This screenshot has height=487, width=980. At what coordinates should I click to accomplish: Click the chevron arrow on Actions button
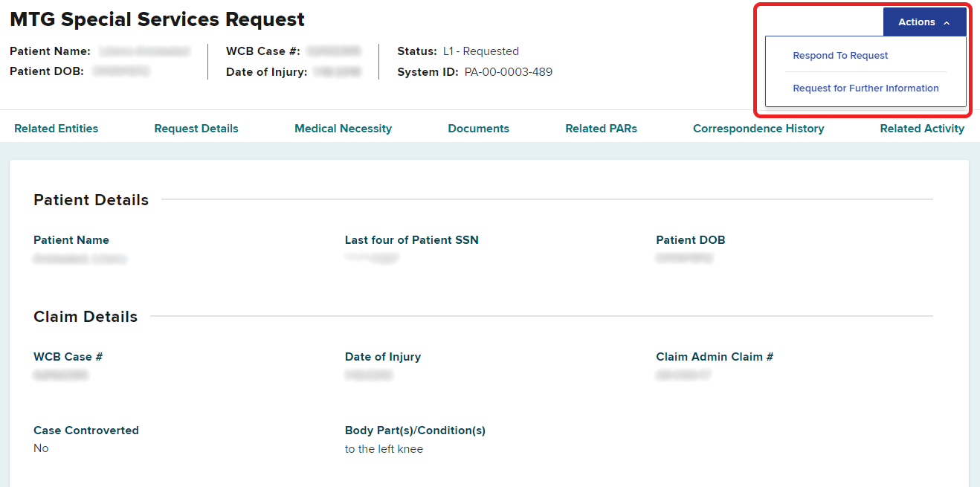coord(947,23)
